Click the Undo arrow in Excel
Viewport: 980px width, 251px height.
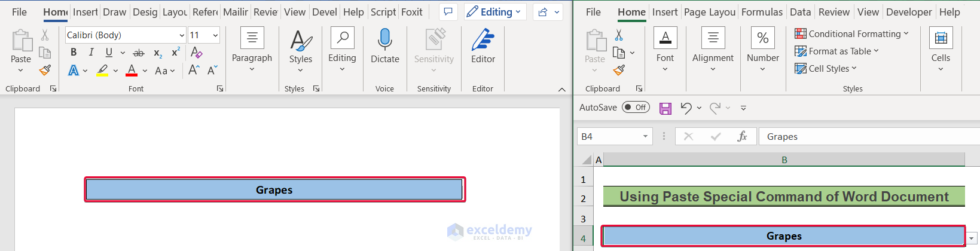686,108
